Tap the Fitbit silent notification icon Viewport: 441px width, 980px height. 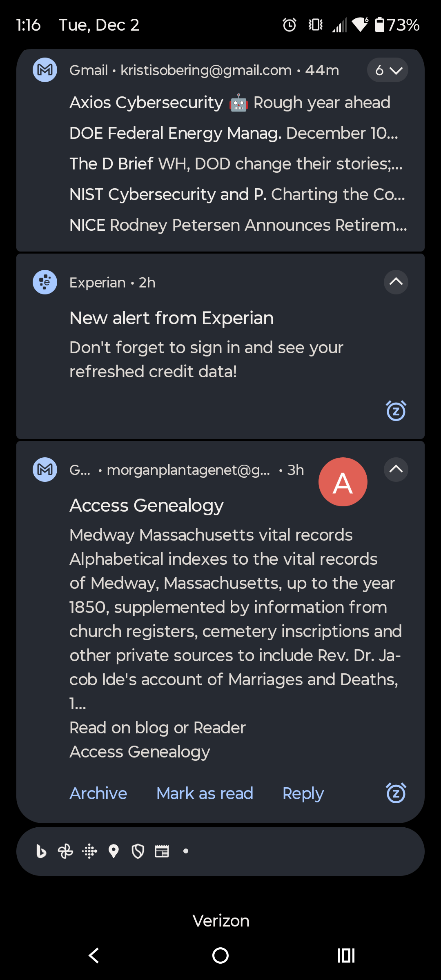[89, 851]
